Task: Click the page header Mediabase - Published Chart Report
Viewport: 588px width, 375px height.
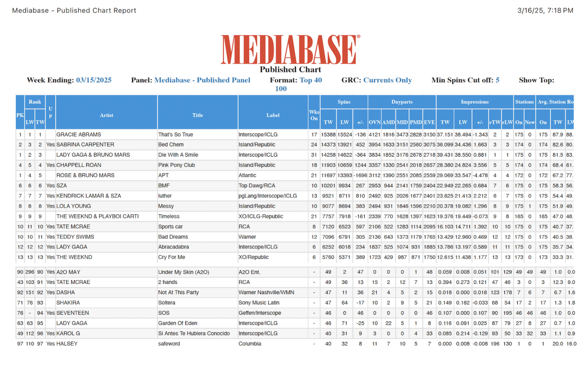Action: (x=74, y=10)
